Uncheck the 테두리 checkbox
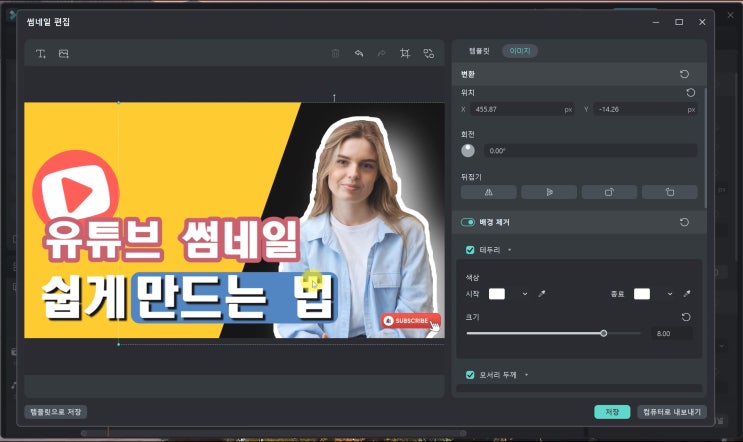 point(470,250)
